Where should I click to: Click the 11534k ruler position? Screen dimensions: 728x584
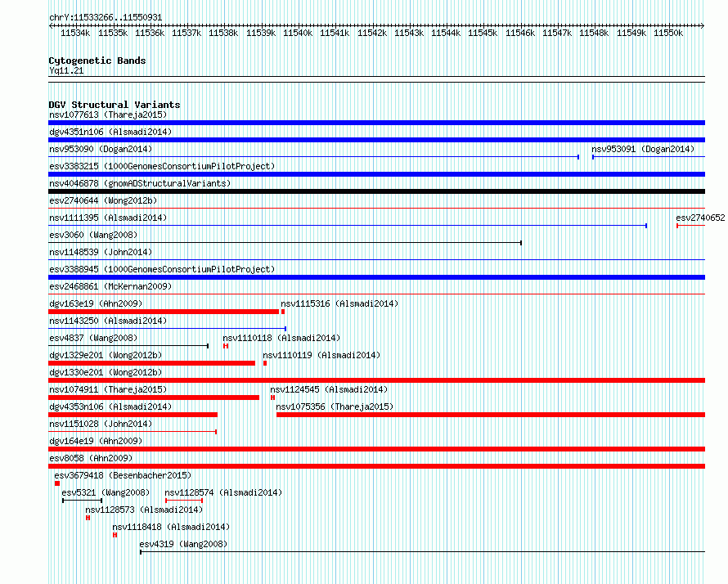point(75,34)
